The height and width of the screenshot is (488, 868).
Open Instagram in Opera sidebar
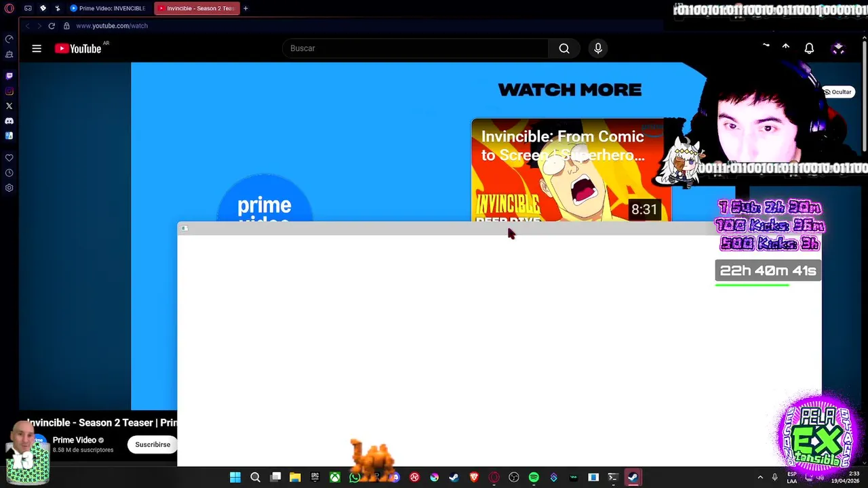[x=9, y=91]
